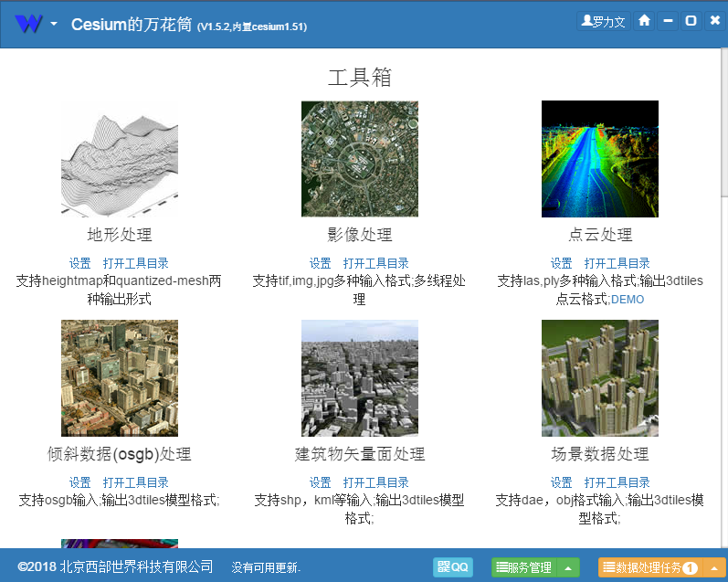Minimize the Cesium window
Screen dimensions: 728x582
click(668, 21)
